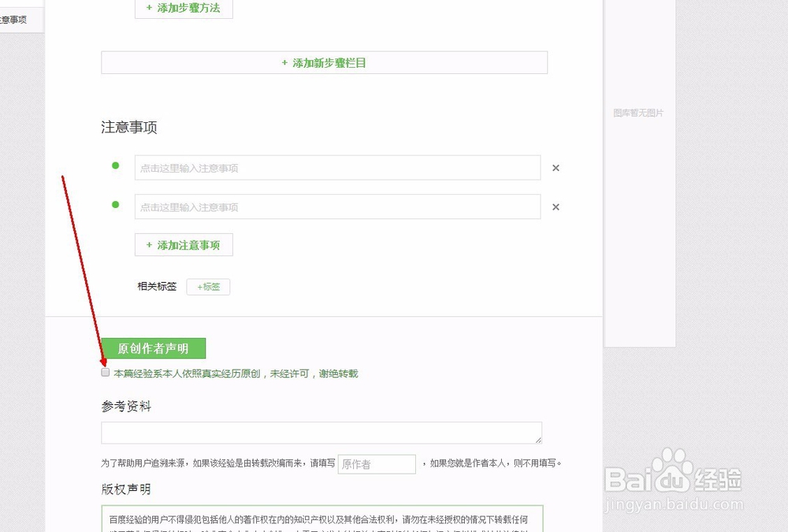The height and width of the screenshot is (532, 788).
Task: Click the green bullet beside the first note
Action: [115, 166]
